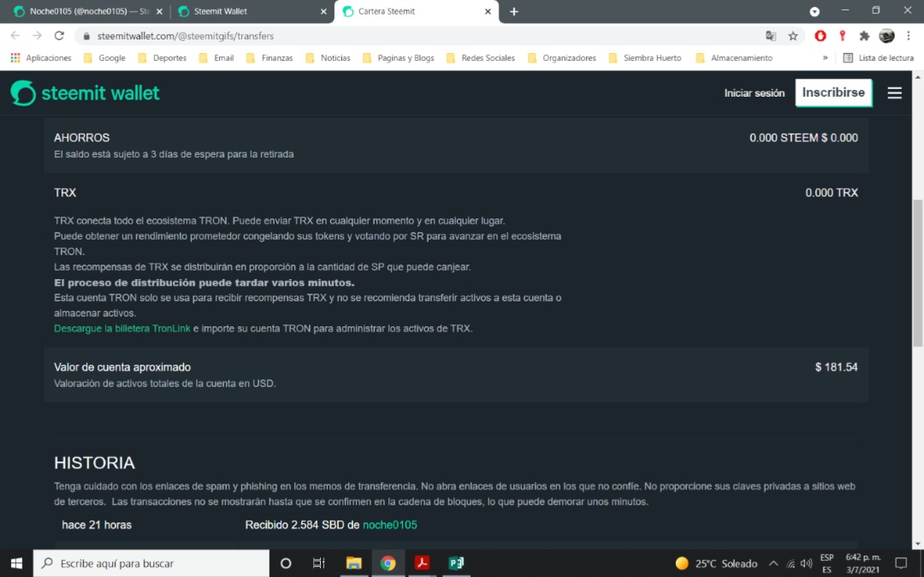The height and width of the screenshot is (577, 924).
Task: Open the Windows notification center
Action: coord(901,563)
